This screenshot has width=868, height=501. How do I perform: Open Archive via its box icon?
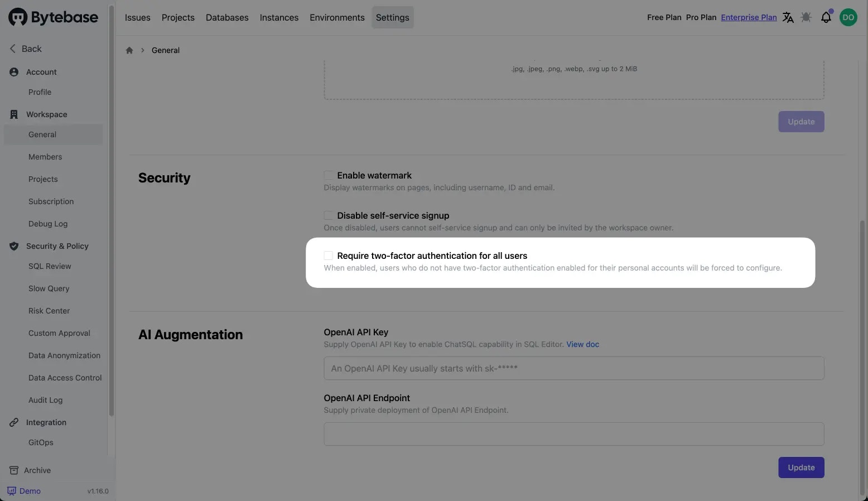(12, 470)
